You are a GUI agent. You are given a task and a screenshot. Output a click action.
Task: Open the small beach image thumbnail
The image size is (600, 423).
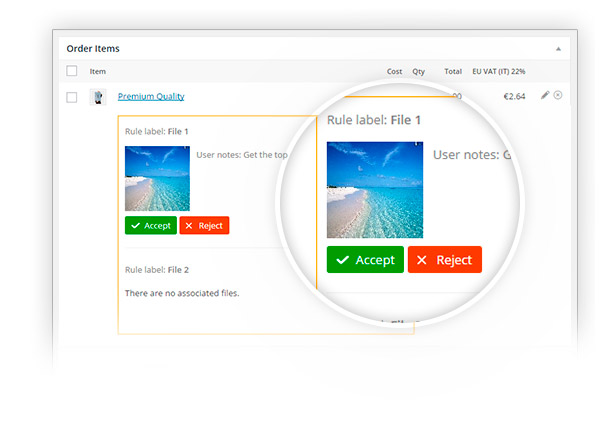157,178
